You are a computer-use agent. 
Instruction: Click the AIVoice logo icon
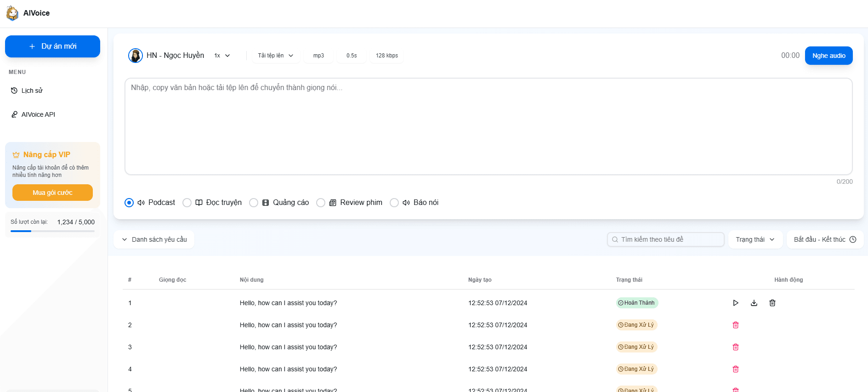click(x=12, y=13)
